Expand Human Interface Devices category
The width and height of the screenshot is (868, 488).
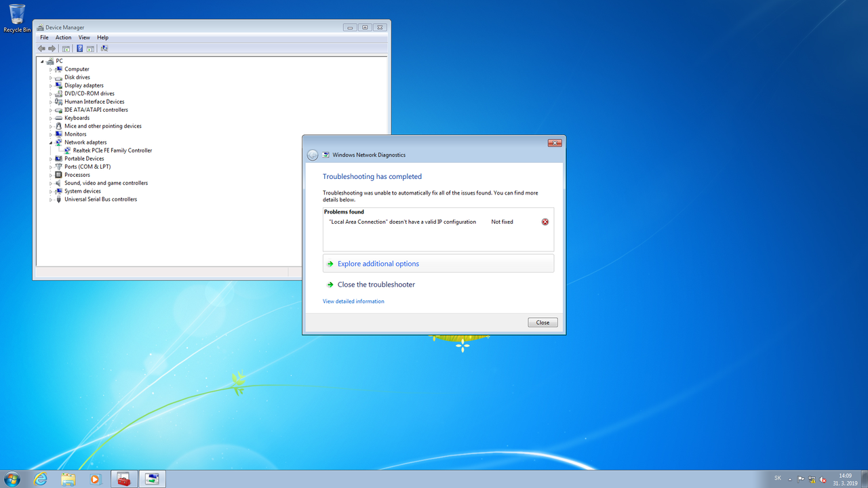click(x=51, y=102)
